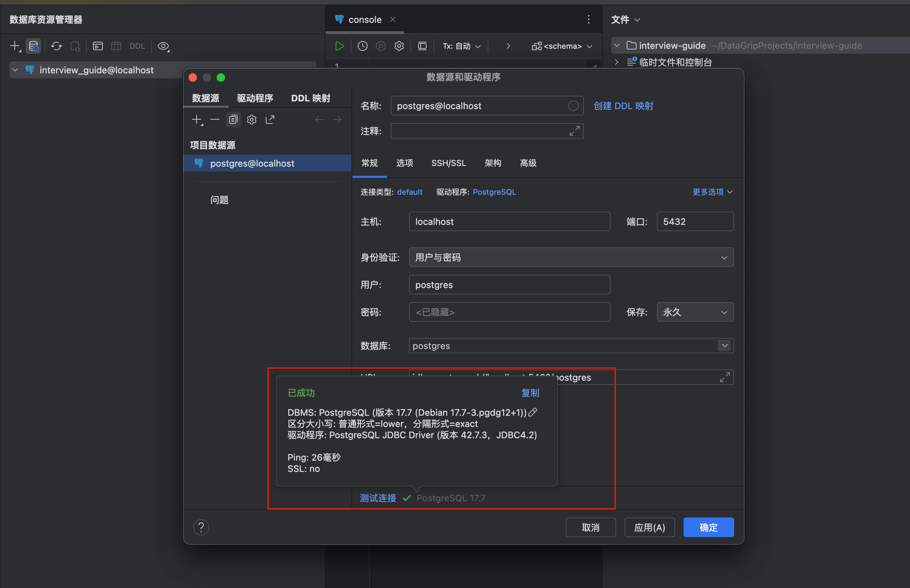The image size is (910, 588).
Task: Click the table editor icon in explorer toolbar
Action: [116, 46]
